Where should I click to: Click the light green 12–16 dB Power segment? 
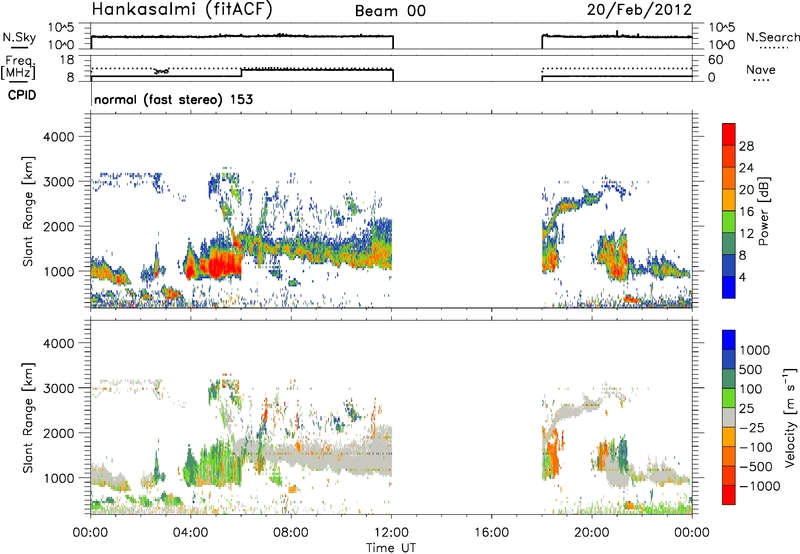(x=729, y=222)
